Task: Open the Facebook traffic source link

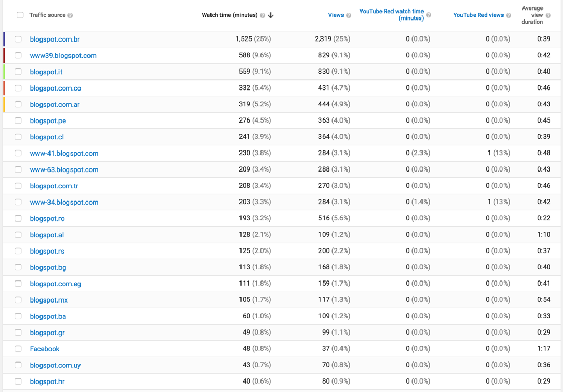Action: (x=45, y=349)
